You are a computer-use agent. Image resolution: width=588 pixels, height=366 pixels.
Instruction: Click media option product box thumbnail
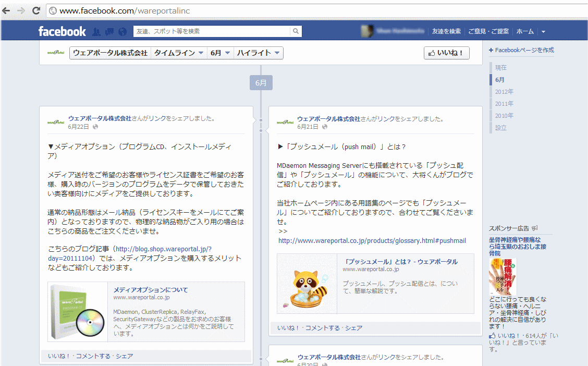tap(78, 312)
